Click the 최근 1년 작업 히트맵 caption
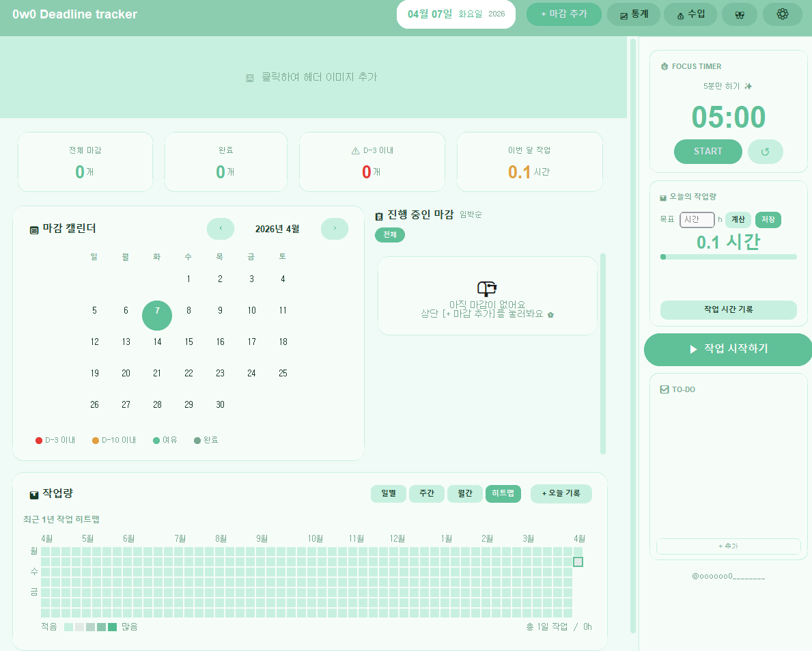 click(x=61, y=519)
